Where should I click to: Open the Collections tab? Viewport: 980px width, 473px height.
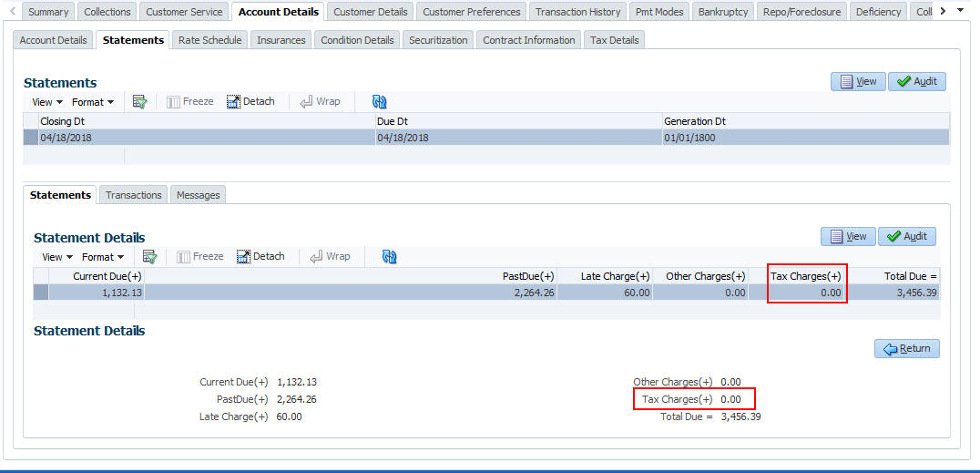pos(107,12)
